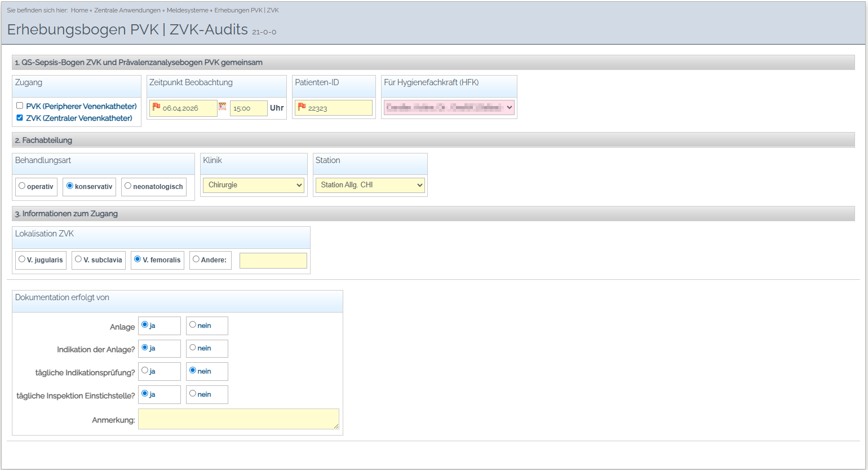Choose the Andere localisation option

[x=196, y=260]
